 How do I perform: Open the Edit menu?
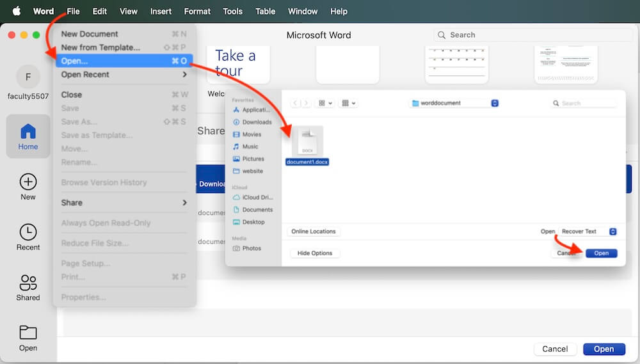click(100, 11)
